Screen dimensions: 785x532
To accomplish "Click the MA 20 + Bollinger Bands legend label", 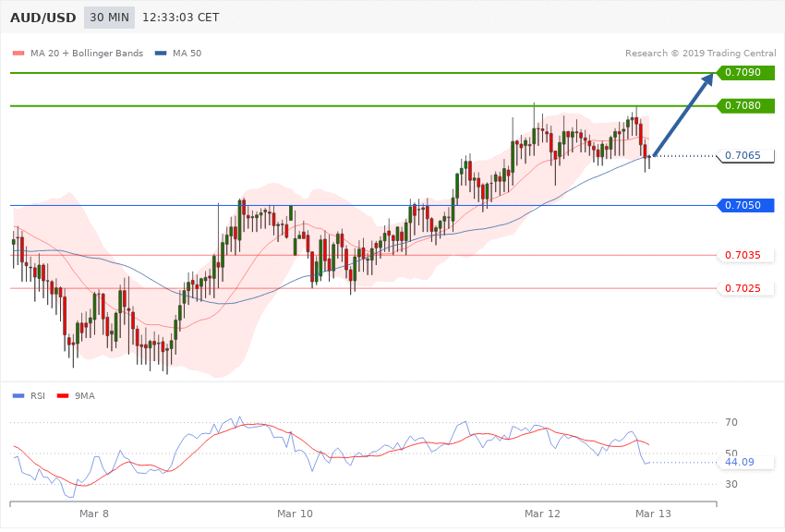I will [x=87, y=53].
